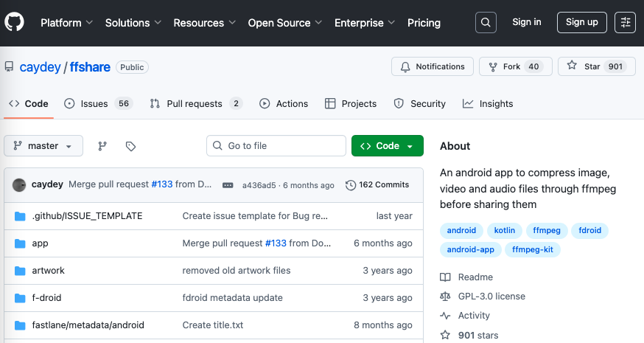This screenshot has height=343, width=644.
Task: Click Sign in
Action: (527, 22)
